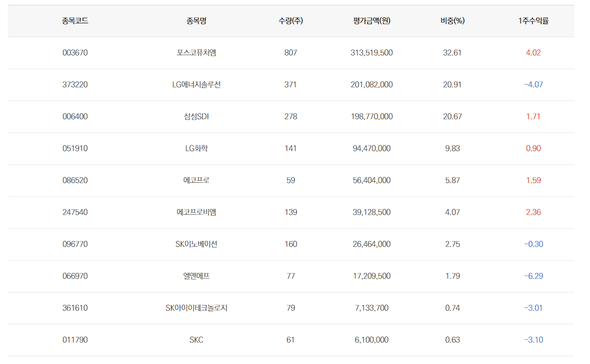This screenshot has width=590, height=364.
Task: Click quantity 139 in 에코프로비엠 row
Action: point(291,212)
